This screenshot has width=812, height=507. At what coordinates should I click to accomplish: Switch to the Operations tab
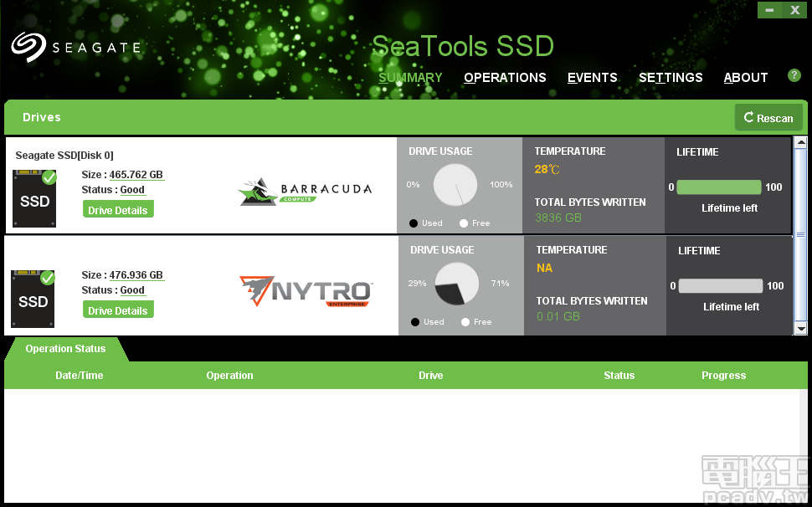click(x=505, y=77)
